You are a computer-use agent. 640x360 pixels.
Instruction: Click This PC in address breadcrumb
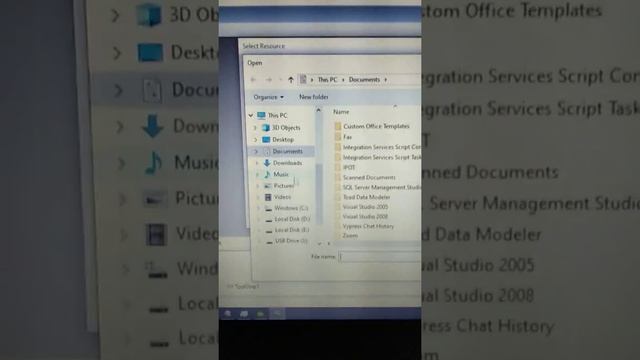[327, 80]
